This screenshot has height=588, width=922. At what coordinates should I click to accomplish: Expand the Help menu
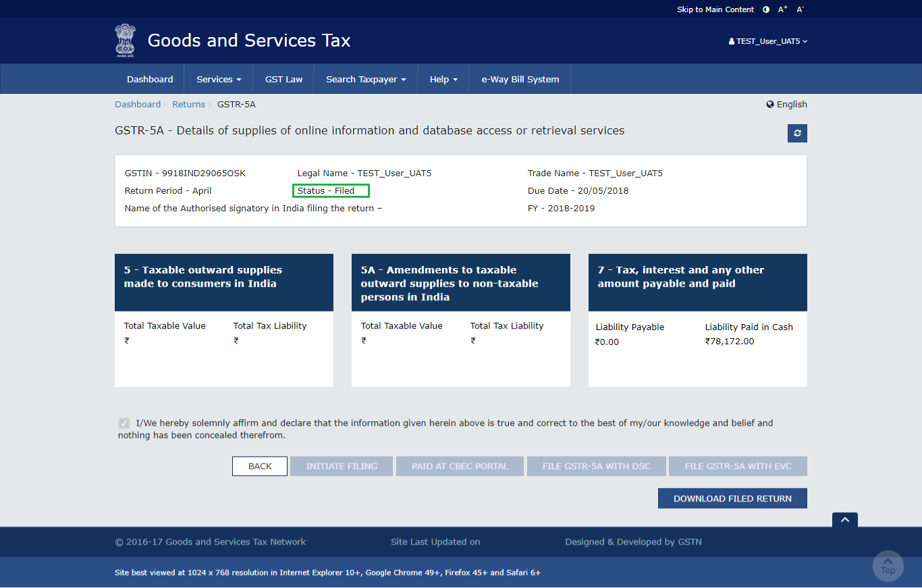pos(443,80)
